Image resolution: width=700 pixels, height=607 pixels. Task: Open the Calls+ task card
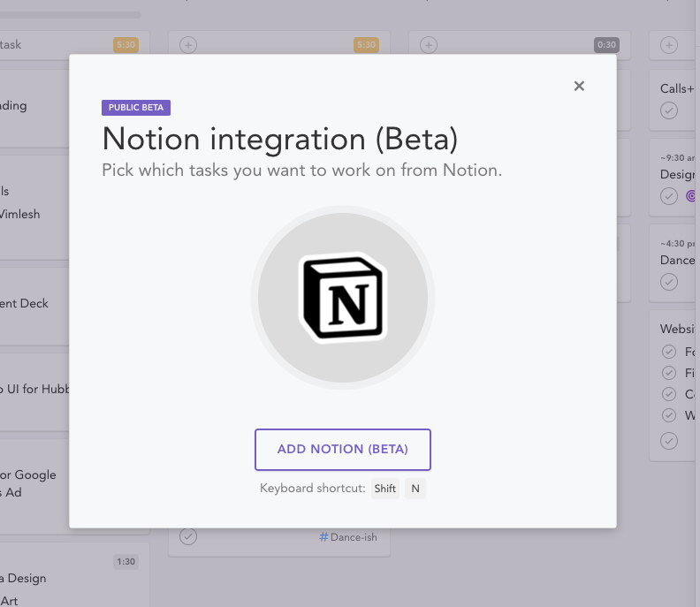point(674,100)
